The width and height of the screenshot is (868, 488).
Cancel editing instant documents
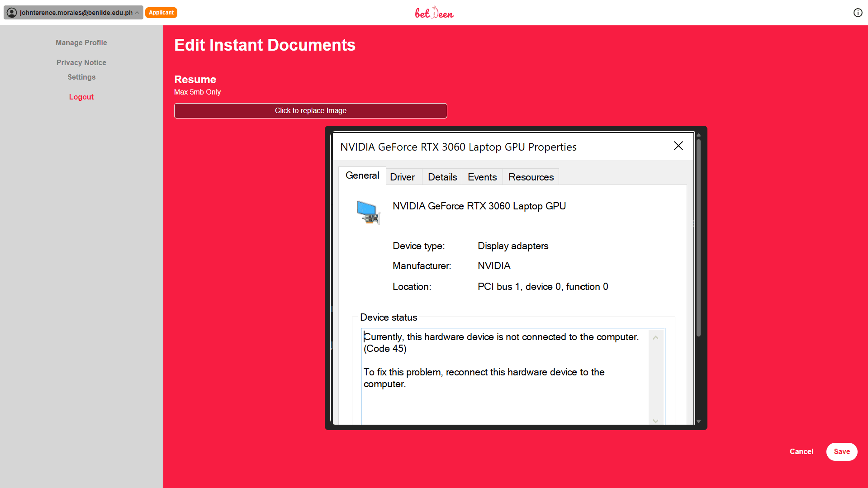(801, 451)
